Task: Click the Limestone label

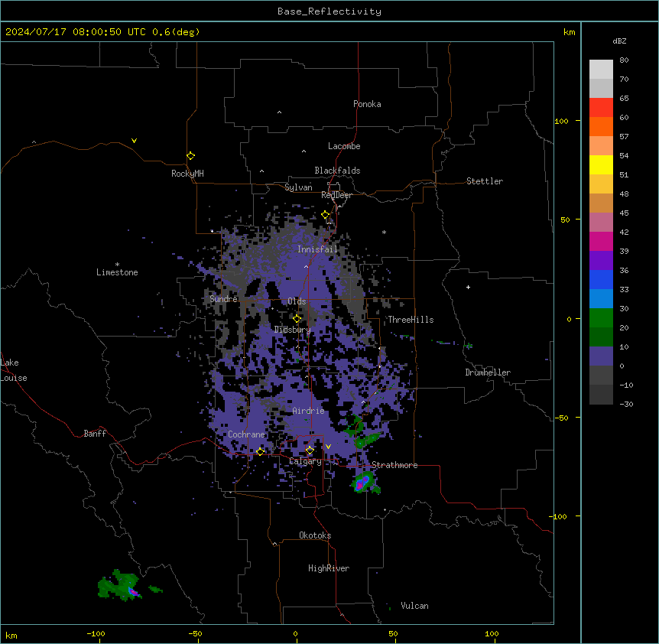Action: (x=117, y=272)
